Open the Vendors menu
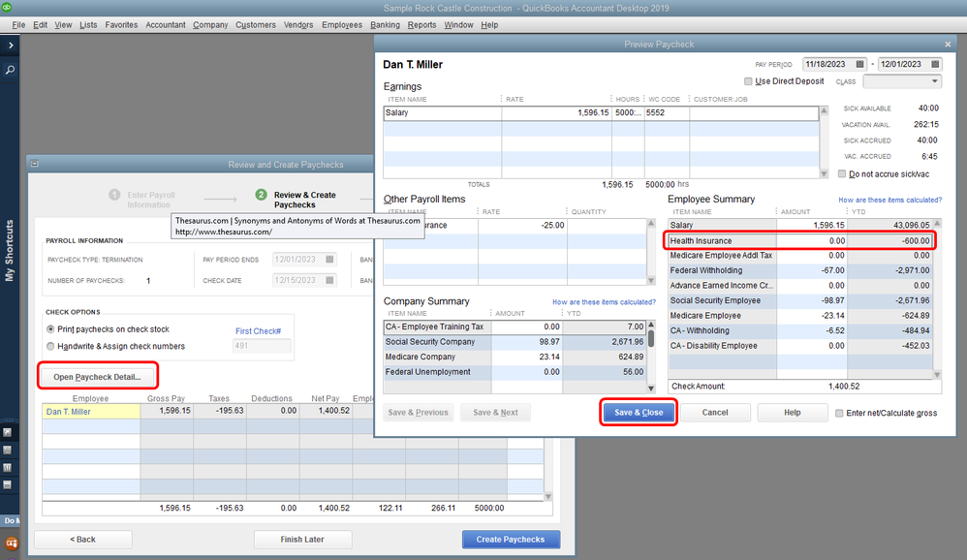The image size is (967, 560). click(298, 24)
